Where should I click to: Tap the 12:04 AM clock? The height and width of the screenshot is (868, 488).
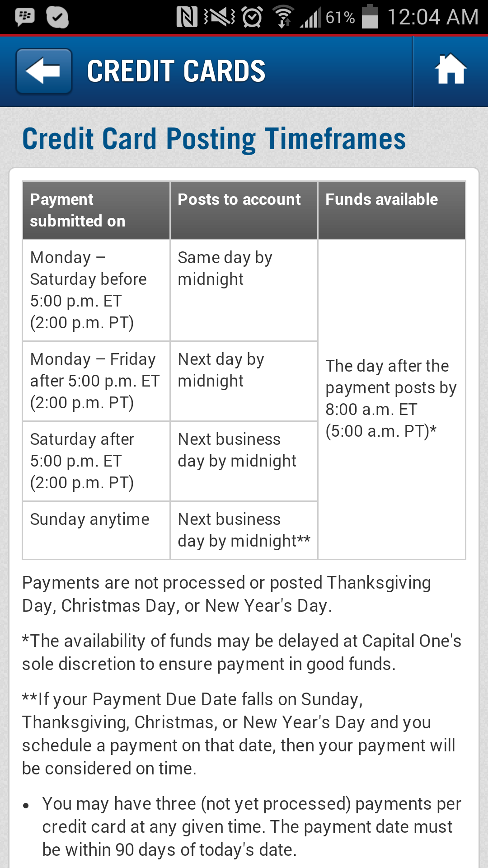pyautogui.click(x=432, y=17)
